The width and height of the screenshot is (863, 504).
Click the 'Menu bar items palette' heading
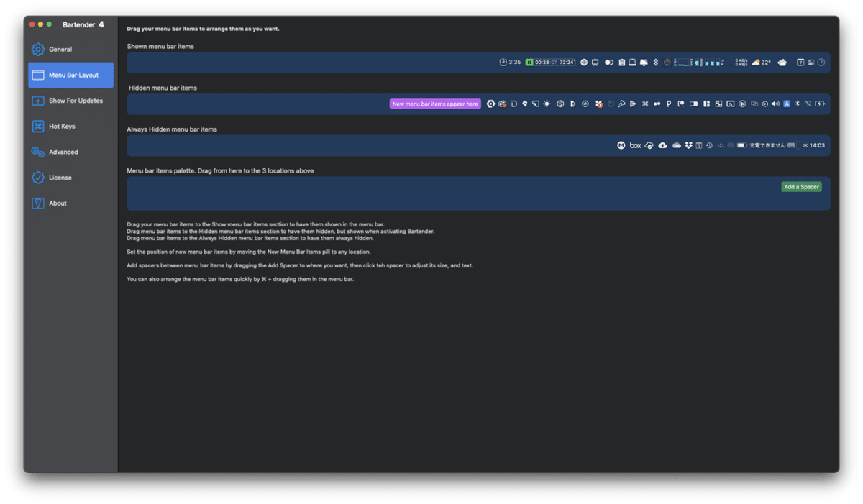[220, 171]
